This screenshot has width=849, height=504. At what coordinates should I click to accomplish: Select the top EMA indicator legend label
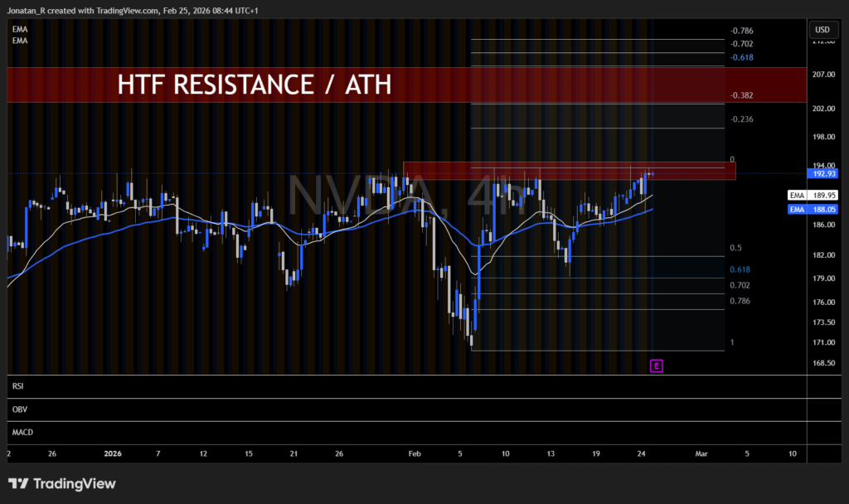(x=18, y=29)
